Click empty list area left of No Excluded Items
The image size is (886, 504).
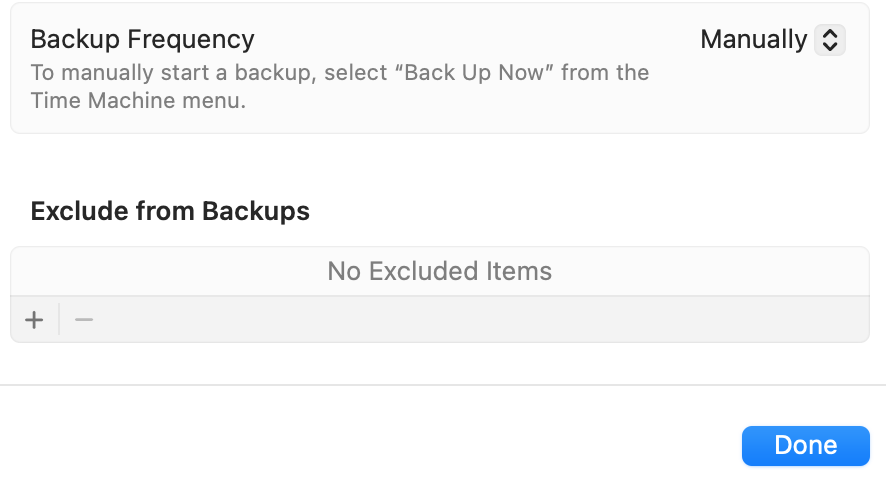(x=160, y=271)
